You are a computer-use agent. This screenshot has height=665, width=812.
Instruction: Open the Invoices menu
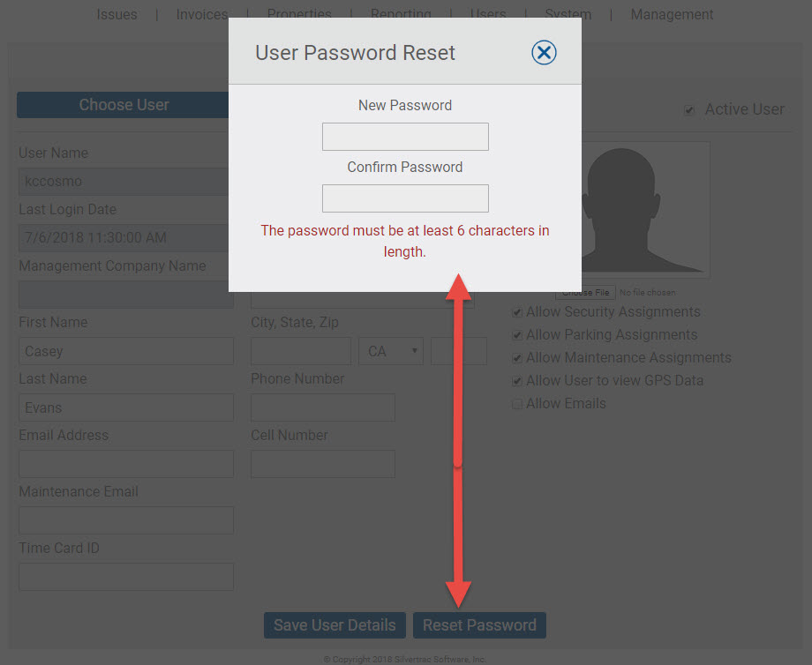coord(202,14)
